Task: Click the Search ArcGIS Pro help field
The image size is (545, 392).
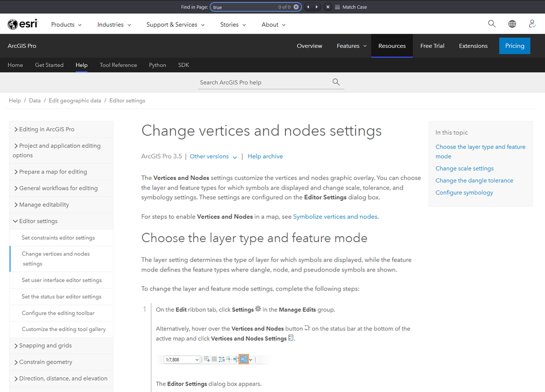Action: pos(265,82)
